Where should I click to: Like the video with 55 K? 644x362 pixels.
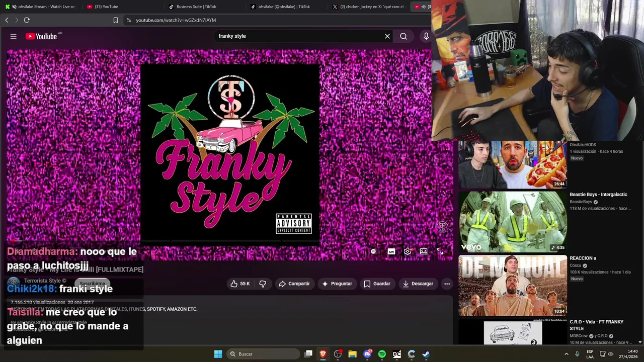tap(240, 284)
